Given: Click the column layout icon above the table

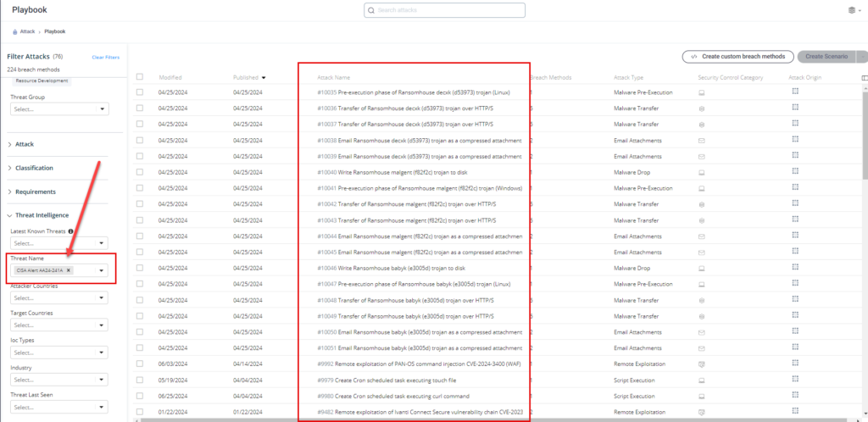Looking at the screenshot, I should click(863, 77).
